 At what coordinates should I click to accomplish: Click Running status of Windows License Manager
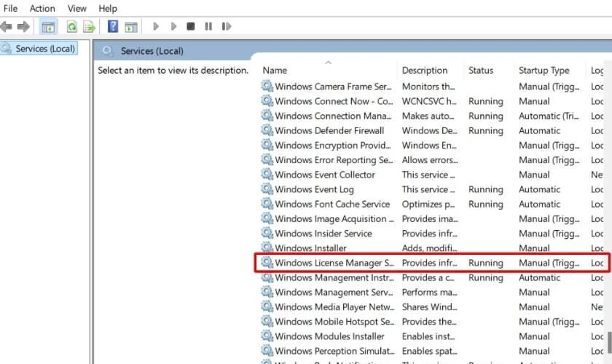tap(485, 263)
